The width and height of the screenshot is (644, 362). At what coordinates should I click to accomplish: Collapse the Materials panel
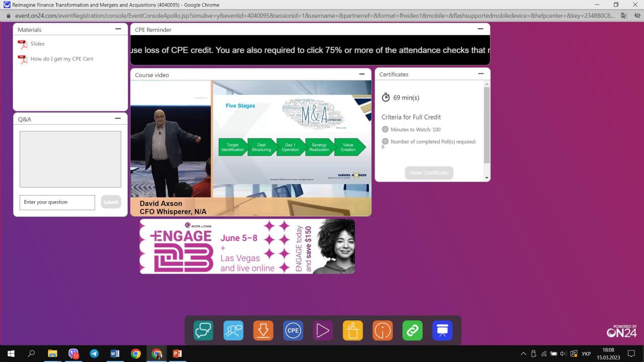[118, 29]
